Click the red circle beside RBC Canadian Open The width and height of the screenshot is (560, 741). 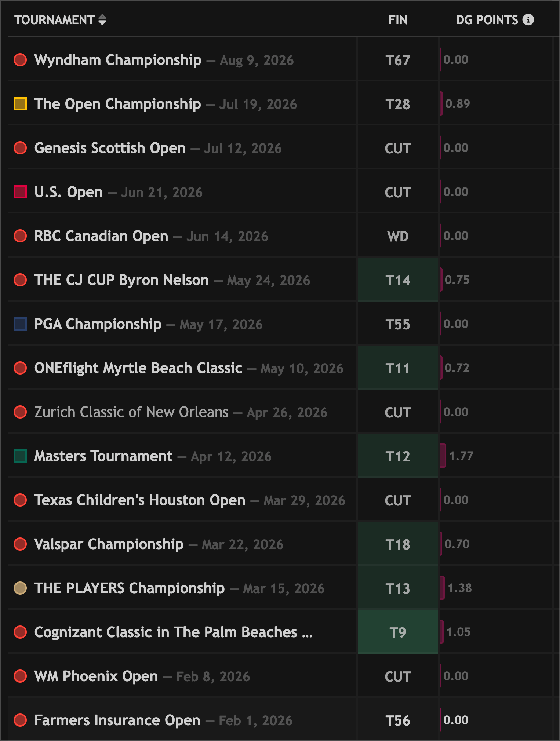tap(20, 236)
